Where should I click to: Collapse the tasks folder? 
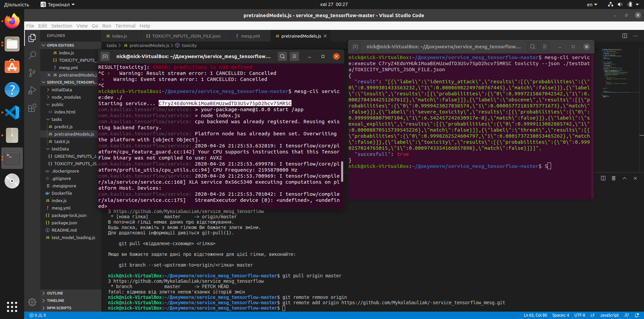(x=71, y=119)
